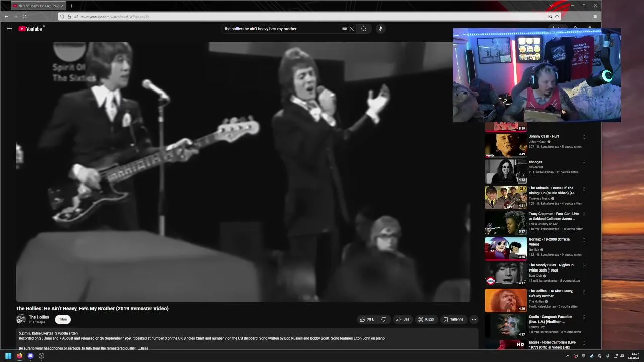Viewport: 644px width, 362px height.
Task: Open options for The Hollies recommended video
Action: pyautogui.click(x=584, y=292)
